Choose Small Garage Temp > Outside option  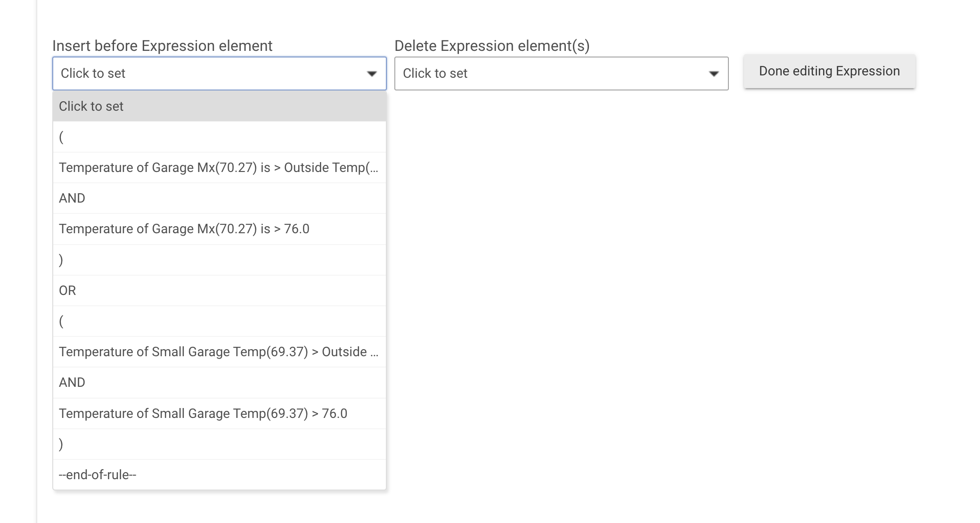(220, 351)
